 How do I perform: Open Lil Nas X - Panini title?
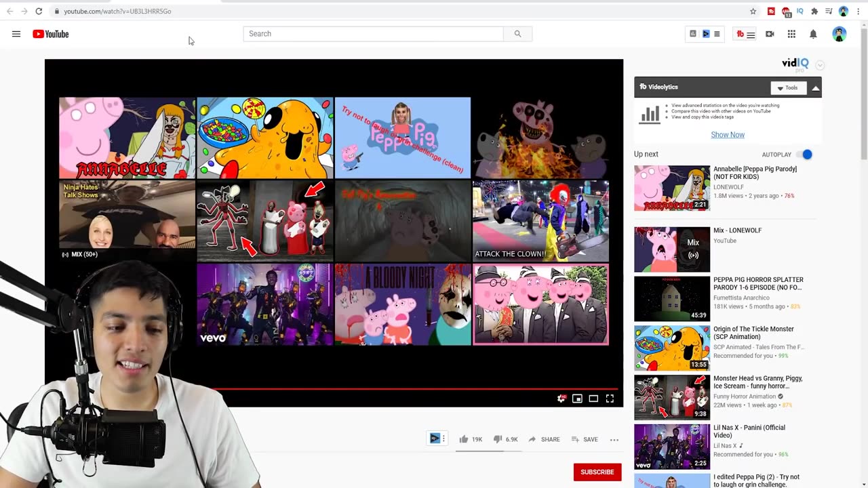point(749,432)
